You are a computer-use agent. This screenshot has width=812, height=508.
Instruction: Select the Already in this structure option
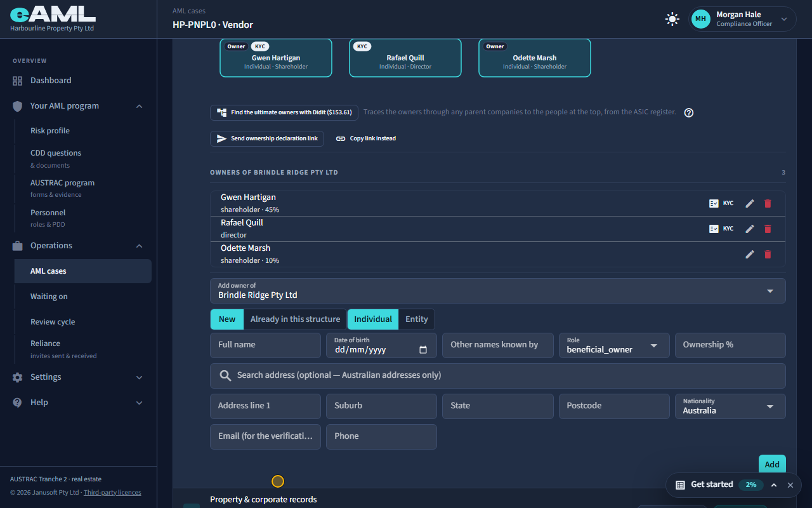pos(295,319)
